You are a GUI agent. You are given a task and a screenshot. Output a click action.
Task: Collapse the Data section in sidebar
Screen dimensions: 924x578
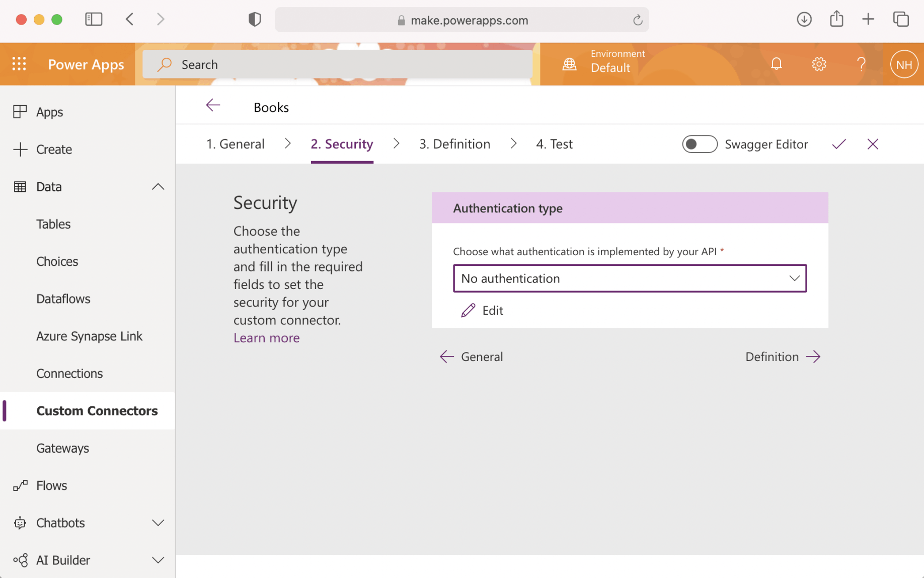point(158,187)
